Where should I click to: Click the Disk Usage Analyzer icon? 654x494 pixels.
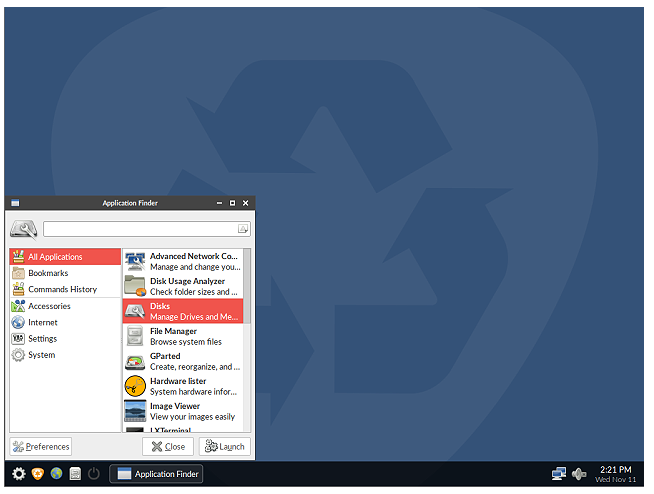[x=135, y=286]
